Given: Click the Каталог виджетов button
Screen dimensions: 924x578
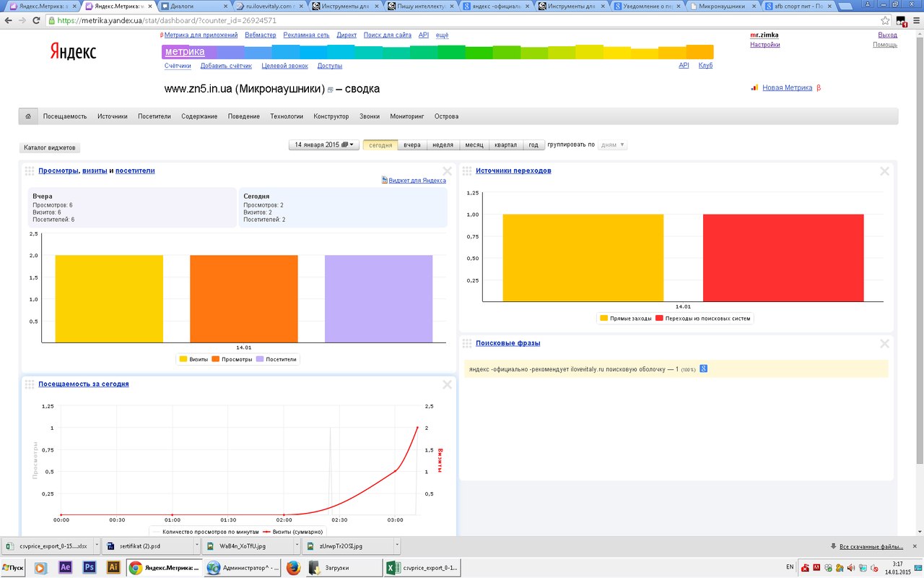Looking at the screenshot, I should [x=50, y=147].
